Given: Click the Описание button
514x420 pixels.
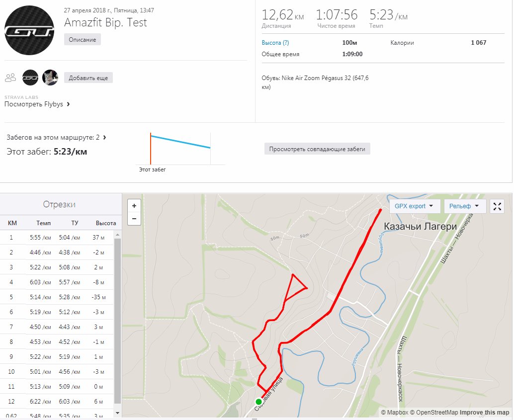Looking at the screenshot, I should click(83, 40).
